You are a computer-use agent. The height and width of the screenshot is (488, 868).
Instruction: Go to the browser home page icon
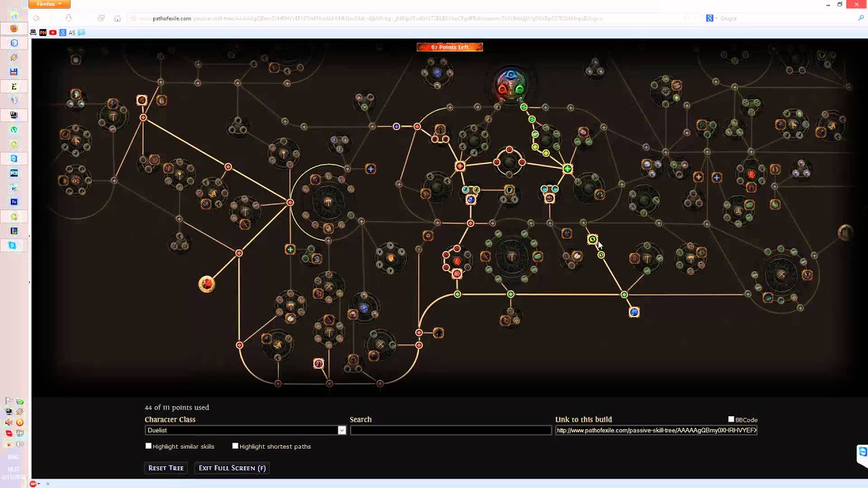coord(117,18)
